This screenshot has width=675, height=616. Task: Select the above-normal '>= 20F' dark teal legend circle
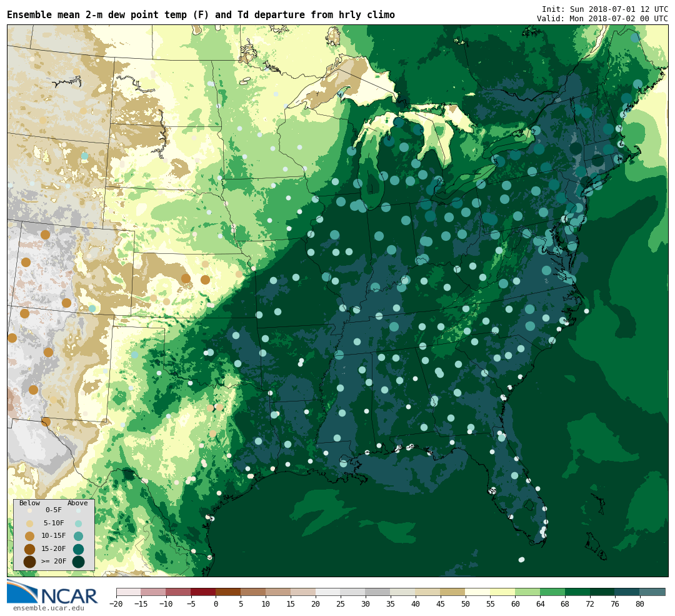78,562
